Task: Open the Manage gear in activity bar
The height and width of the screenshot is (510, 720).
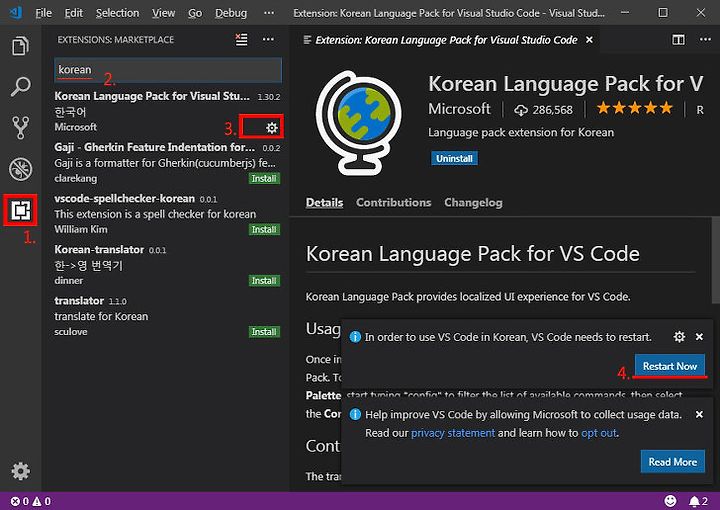Action: [20, 471]
